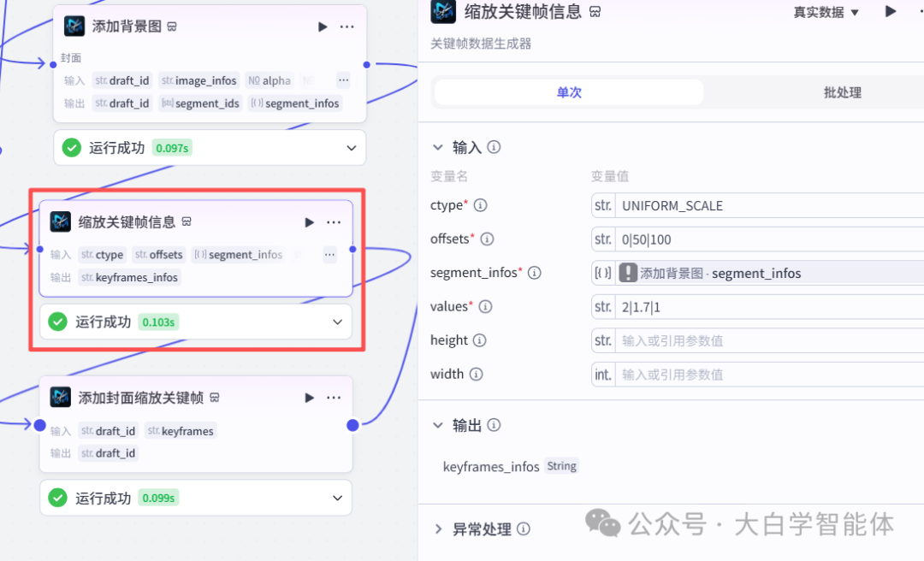This screenshot has width=924, height=561.
Task: Click the 添加封面缩放关键帧 node header icon
Action: [61, 398]
